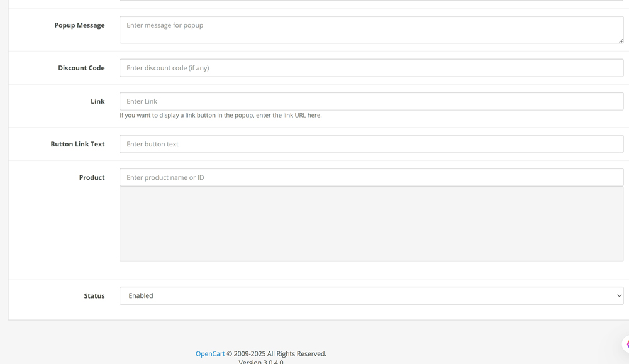
Task: Click the Button Link Text input
Action: tap(371, 144)
